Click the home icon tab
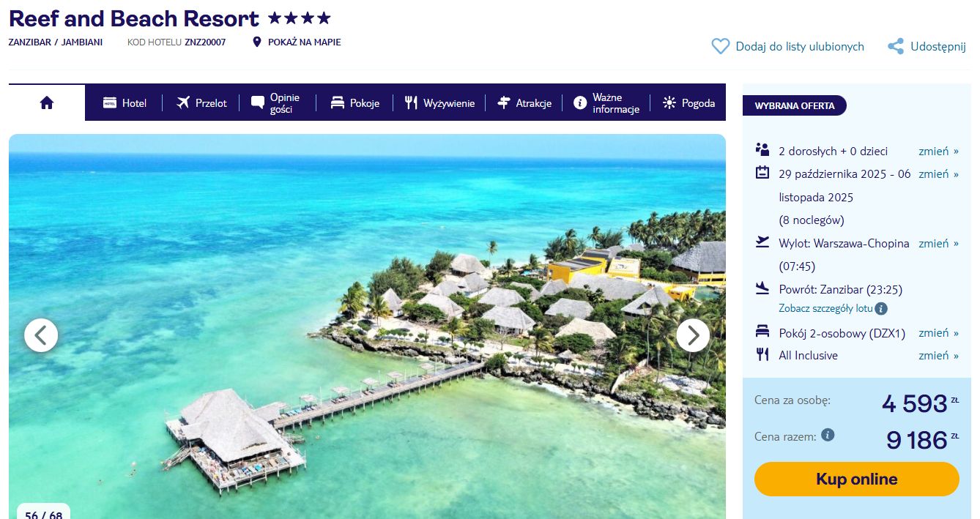This screenshot has height=519, width=980. [47, 103]
